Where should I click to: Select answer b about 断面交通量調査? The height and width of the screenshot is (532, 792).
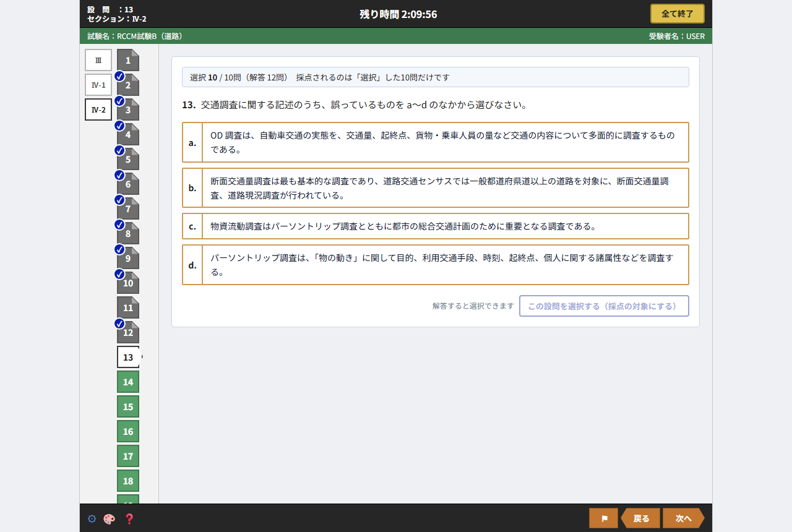[x=436, y=188]
